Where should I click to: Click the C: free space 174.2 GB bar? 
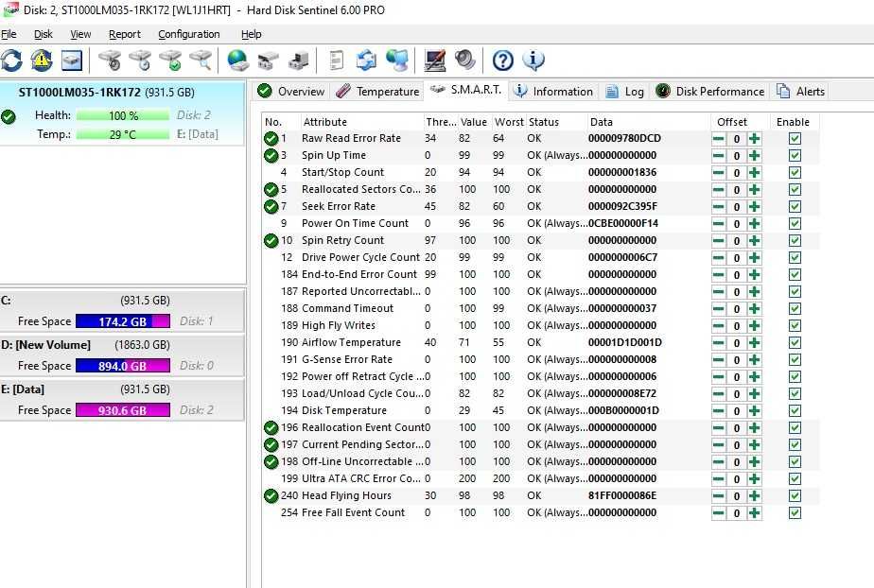123,321
